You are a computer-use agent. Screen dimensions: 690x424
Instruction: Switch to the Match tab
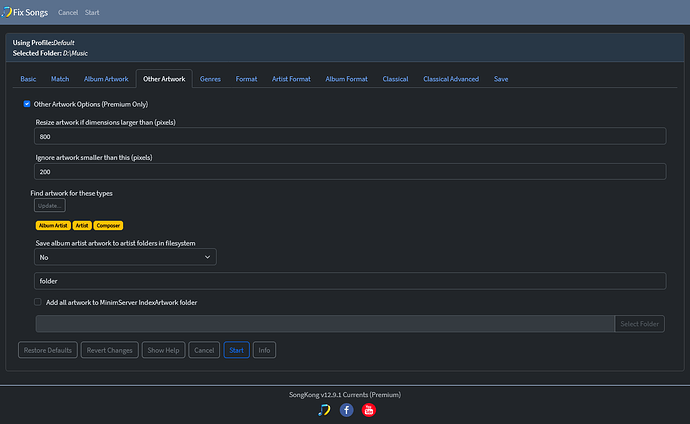tap(60, 79)
